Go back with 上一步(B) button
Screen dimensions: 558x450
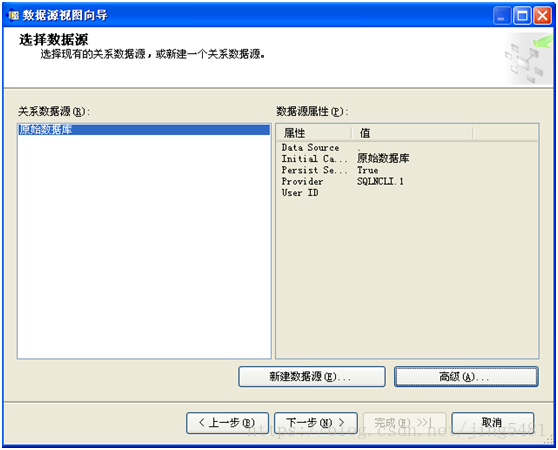tap(227, 423)
